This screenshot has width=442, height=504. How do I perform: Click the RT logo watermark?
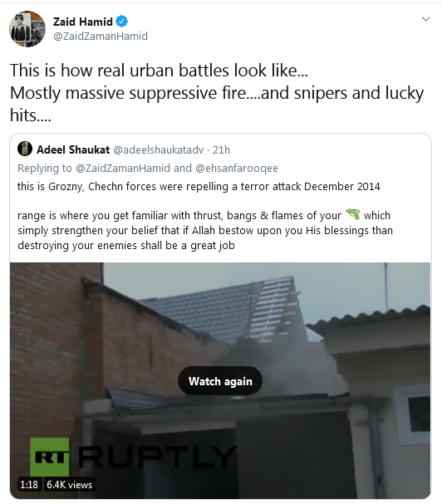tap(50, 457)
